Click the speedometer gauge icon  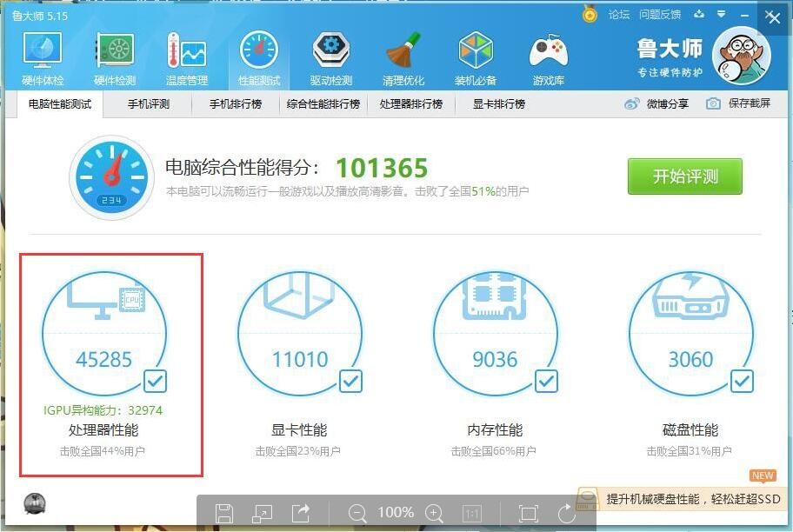click(x=111, y=177)
